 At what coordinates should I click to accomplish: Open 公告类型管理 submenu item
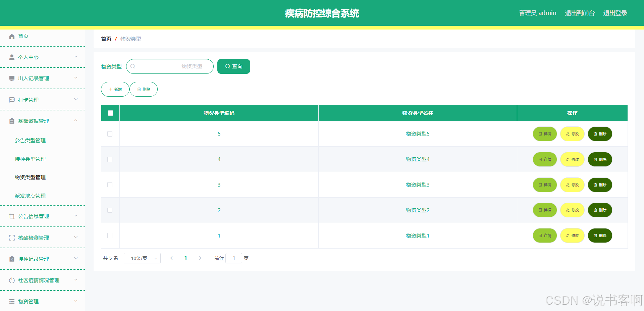point(30,141)
